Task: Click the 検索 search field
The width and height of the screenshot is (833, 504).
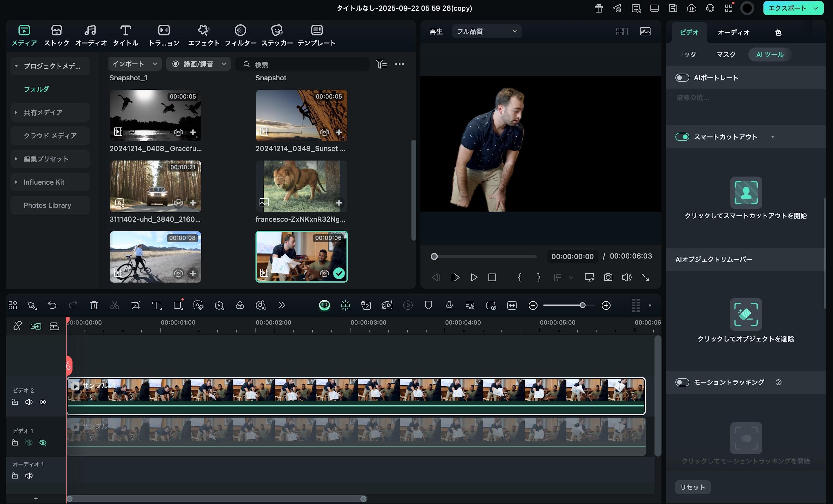Action: tap(302, 64)
